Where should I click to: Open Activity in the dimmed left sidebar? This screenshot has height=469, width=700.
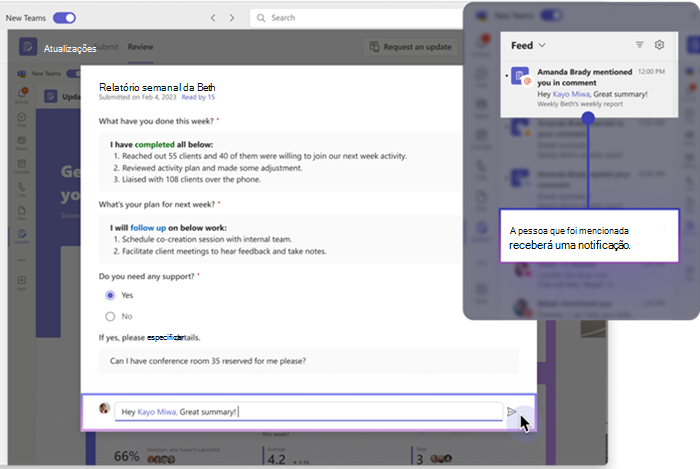click(22, 95)
